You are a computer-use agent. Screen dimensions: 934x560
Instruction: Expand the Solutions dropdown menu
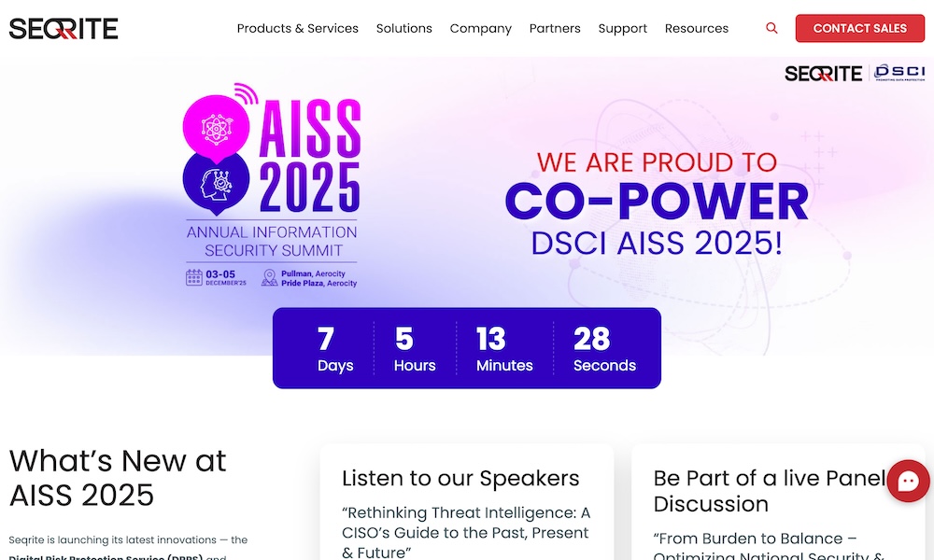(x=403, y=28)
